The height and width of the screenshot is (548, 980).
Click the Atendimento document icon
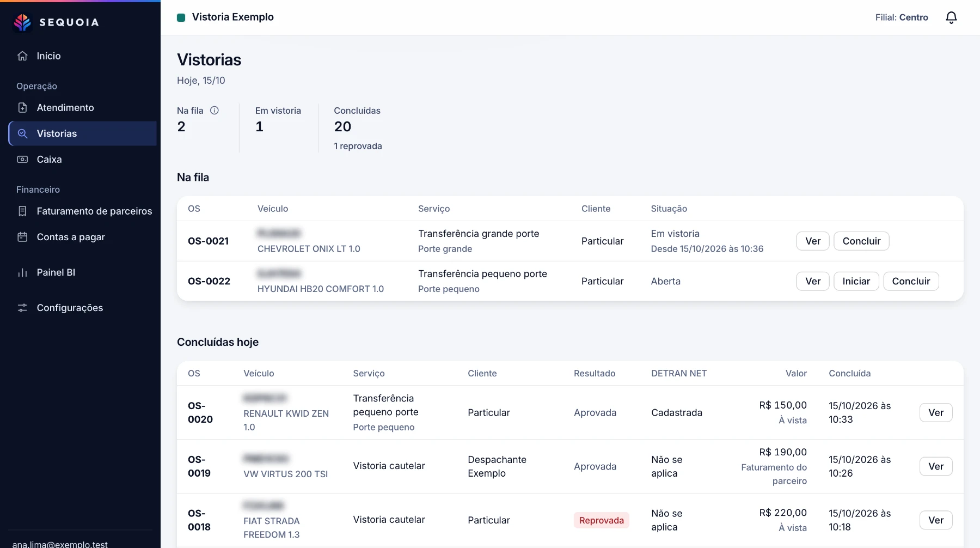click(x=22, y=108)
